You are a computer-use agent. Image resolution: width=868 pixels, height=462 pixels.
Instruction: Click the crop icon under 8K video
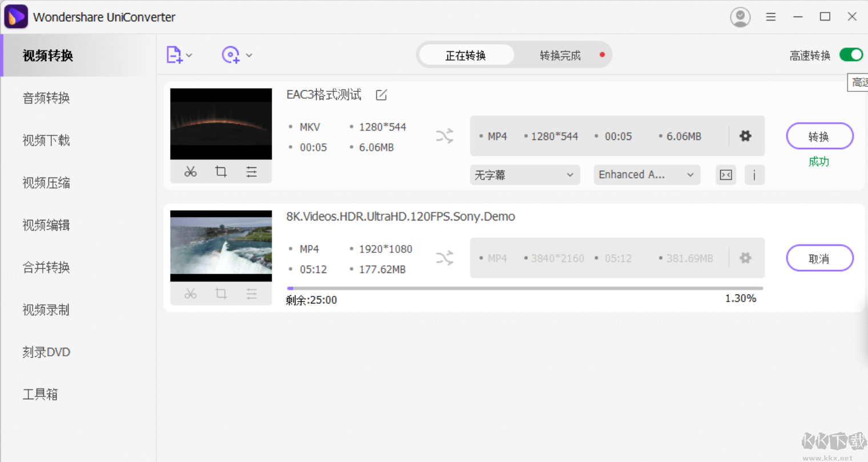pyautogui.click(x=221, y=294)
